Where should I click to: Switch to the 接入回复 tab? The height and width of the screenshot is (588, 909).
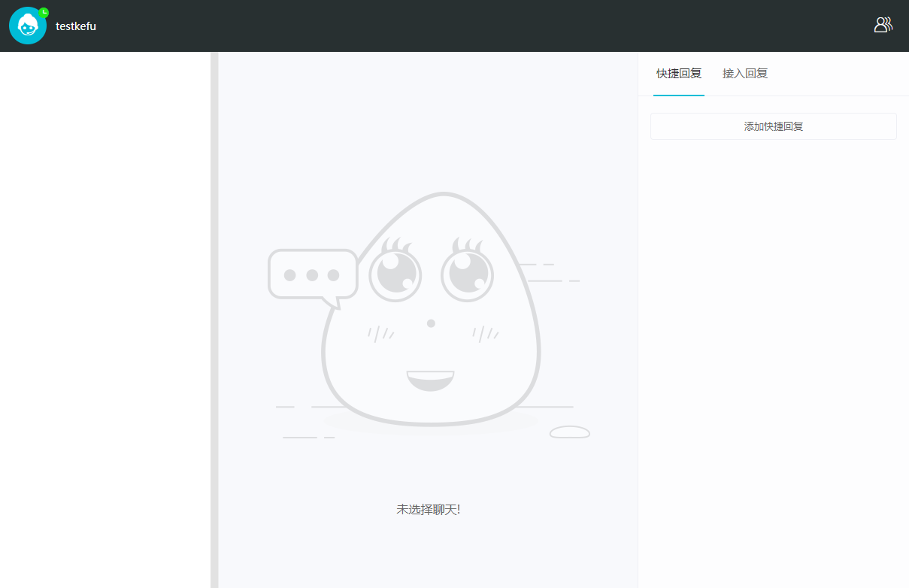[x=744, y=74]
